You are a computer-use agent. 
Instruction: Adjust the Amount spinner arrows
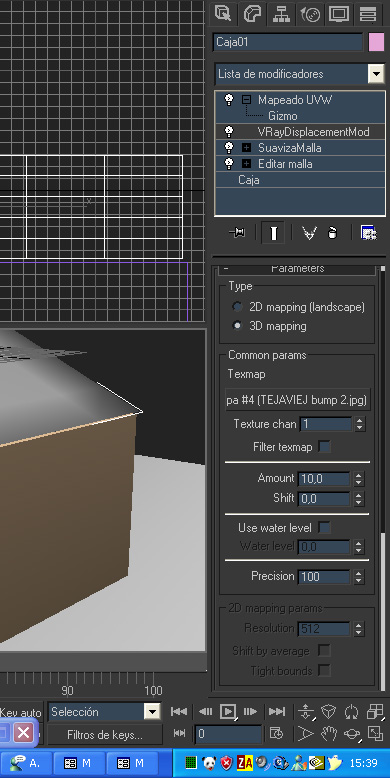[x=359, y=479]
